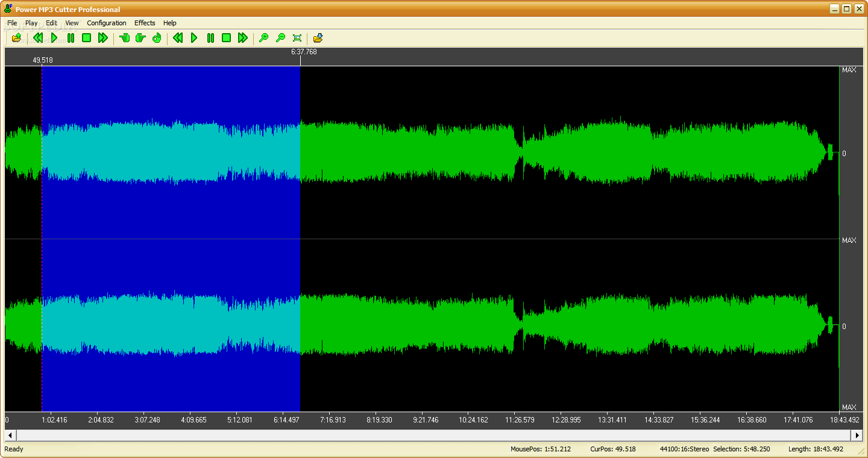The height and width of the screenshot is (458, 868).
Task: Click the 6:37.768 selection end marker label
Action: click(304, 52)
